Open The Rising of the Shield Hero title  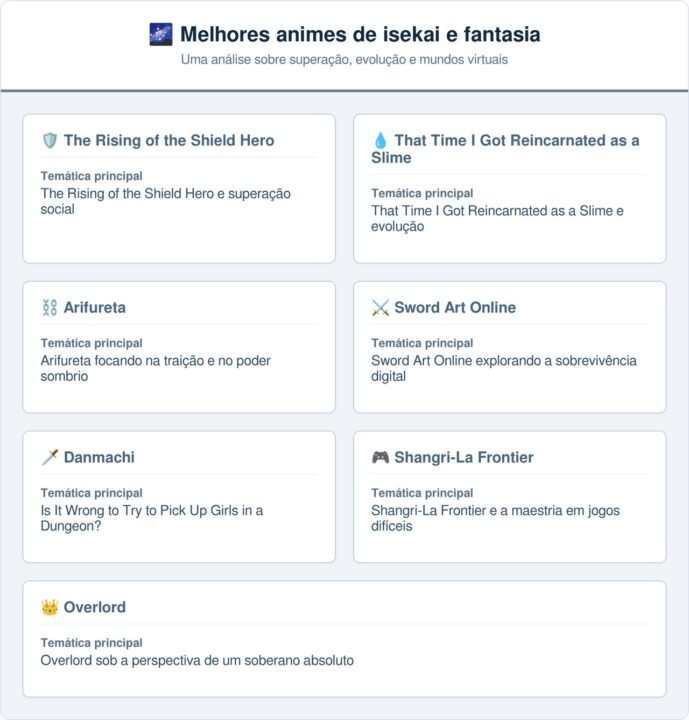pos(168,141)
